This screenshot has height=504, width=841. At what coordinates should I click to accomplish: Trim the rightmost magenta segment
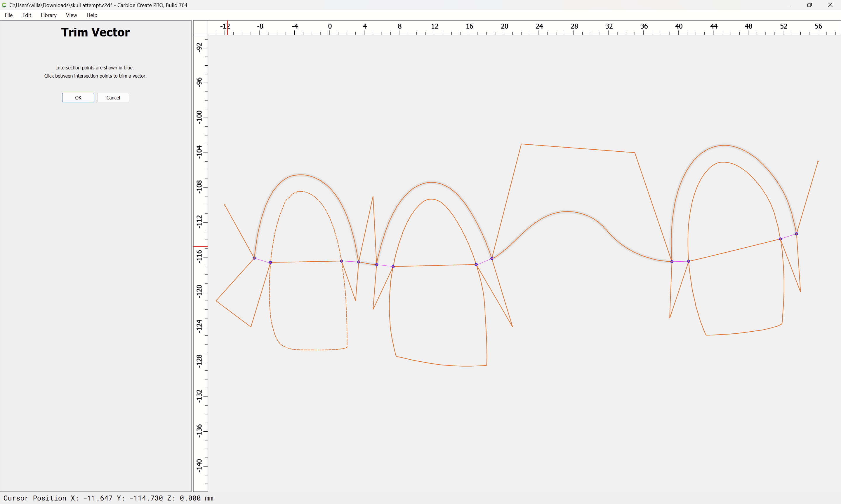[x=788, y=236]
